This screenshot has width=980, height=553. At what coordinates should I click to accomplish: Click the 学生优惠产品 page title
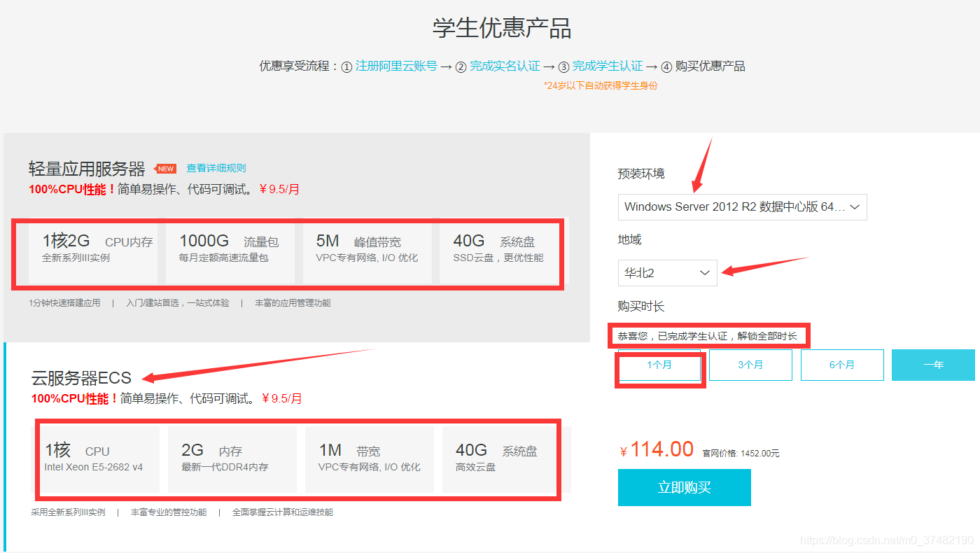click(x=502, y=29)
